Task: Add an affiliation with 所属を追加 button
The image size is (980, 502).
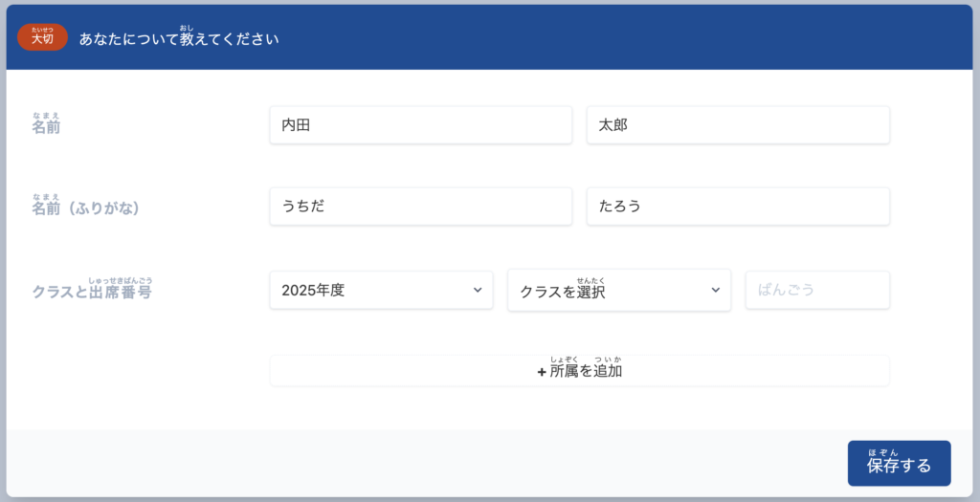Action: pyautogui.click(x=579, y=371)
